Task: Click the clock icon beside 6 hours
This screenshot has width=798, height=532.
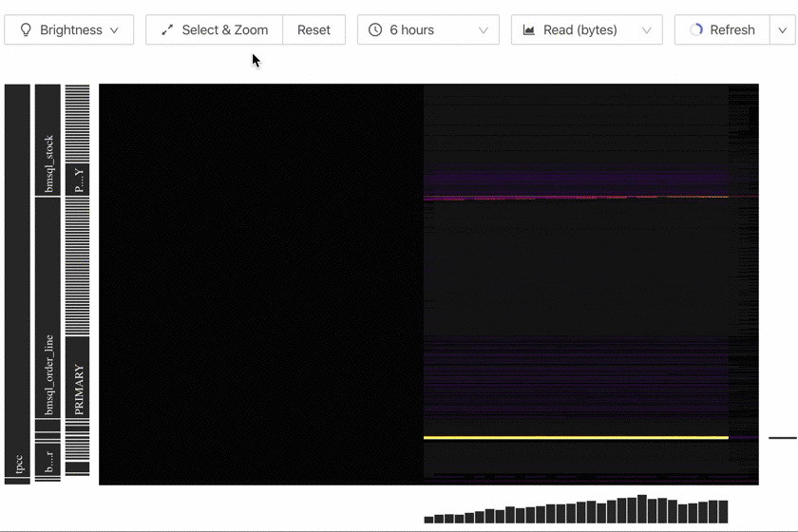Action: coord(375,30)
